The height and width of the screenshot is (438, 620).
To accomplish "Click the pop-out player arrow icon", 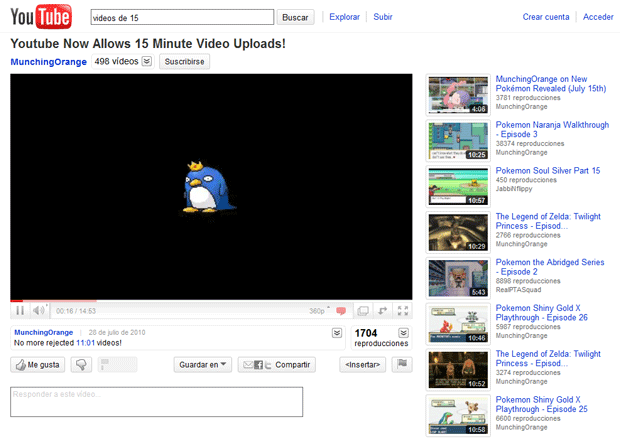I will click(382, 311).
